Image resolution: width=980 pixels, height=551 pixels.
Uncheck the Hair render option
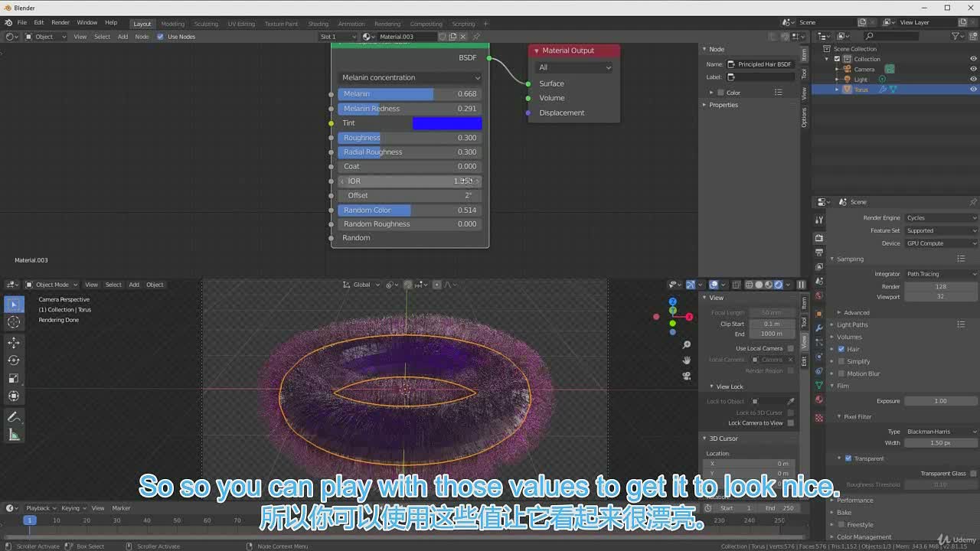tap(841, 349)
